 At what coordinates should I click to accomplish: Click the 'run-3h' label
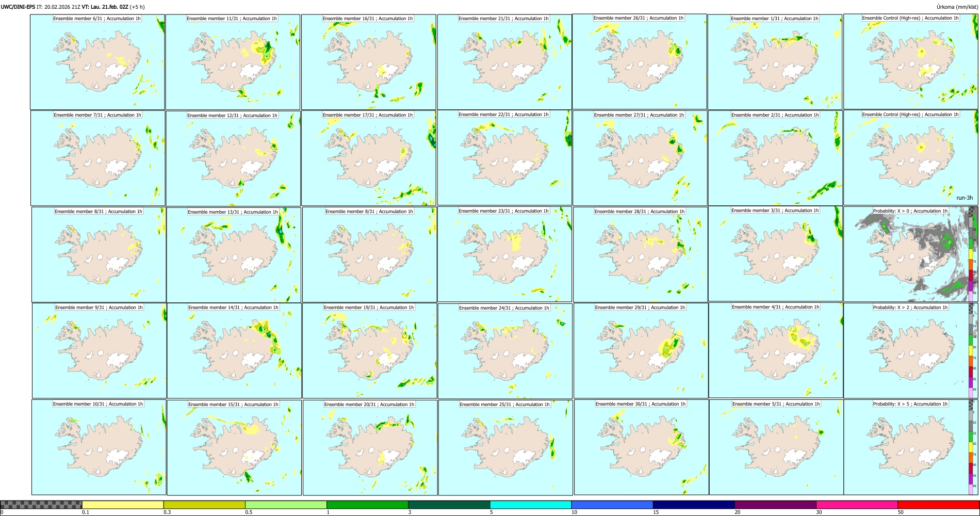964,198
